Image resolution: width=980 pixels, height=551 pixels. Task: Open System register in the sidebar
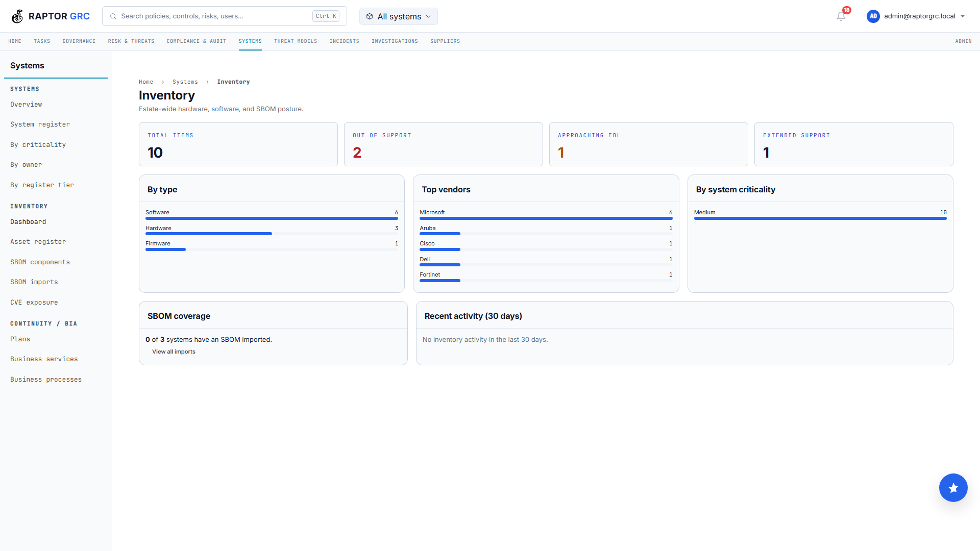[40, 124]
